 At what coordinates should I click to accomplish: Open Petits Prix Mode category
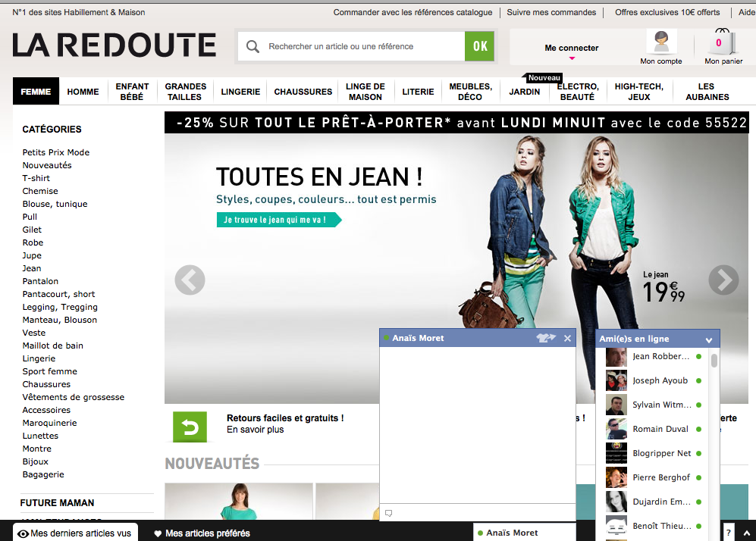[x=56, y=152]
